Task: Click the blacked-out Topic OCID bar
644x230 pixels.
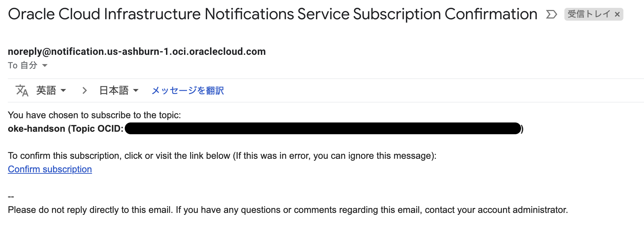Action: pyautogui.click(x=323, y=128)
